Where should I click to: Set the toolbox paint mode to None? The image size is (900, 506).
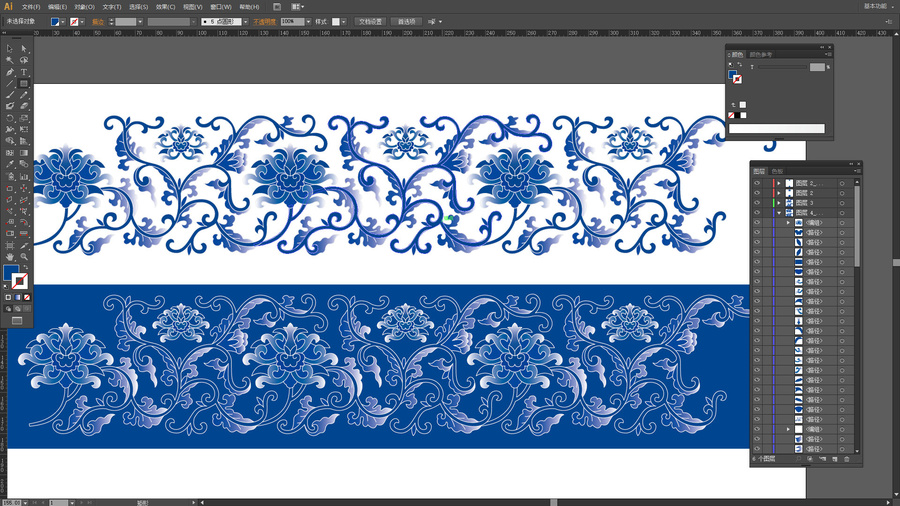(26, 297)
